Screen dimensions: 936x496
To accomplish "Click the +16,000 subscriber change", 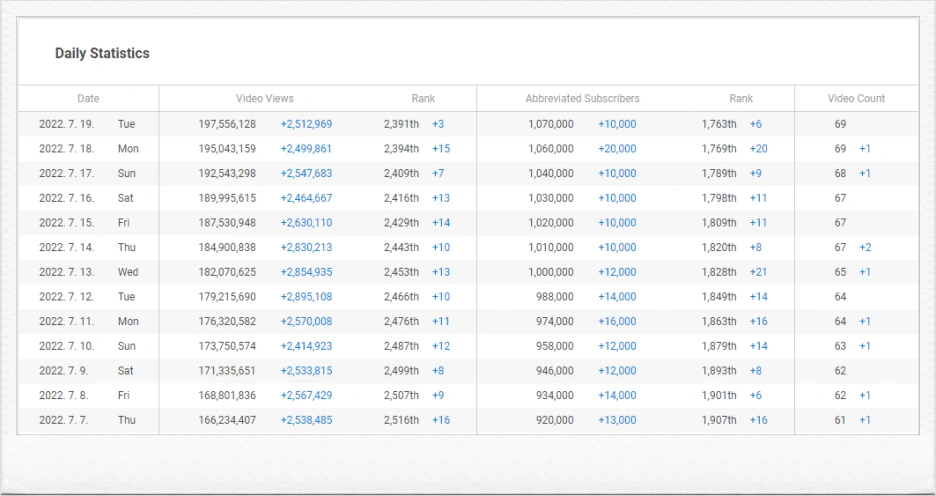I will coord(617,321).
